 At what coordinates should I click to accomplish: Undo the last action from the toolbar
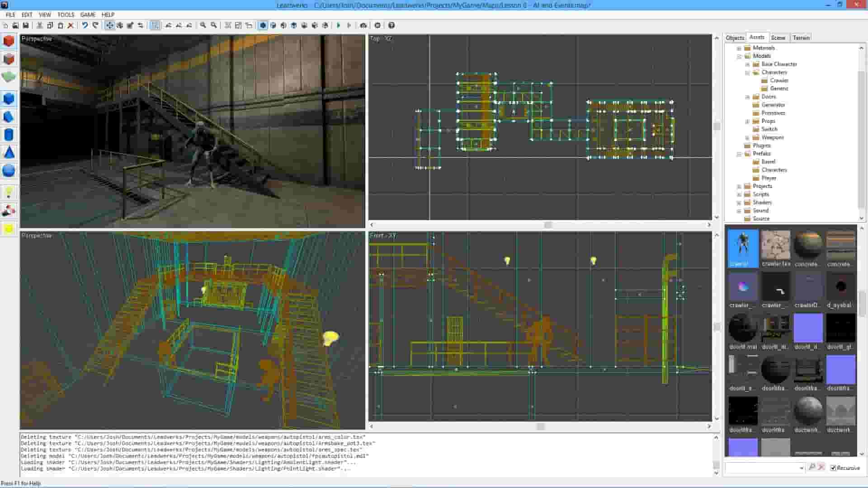[85, 25]
